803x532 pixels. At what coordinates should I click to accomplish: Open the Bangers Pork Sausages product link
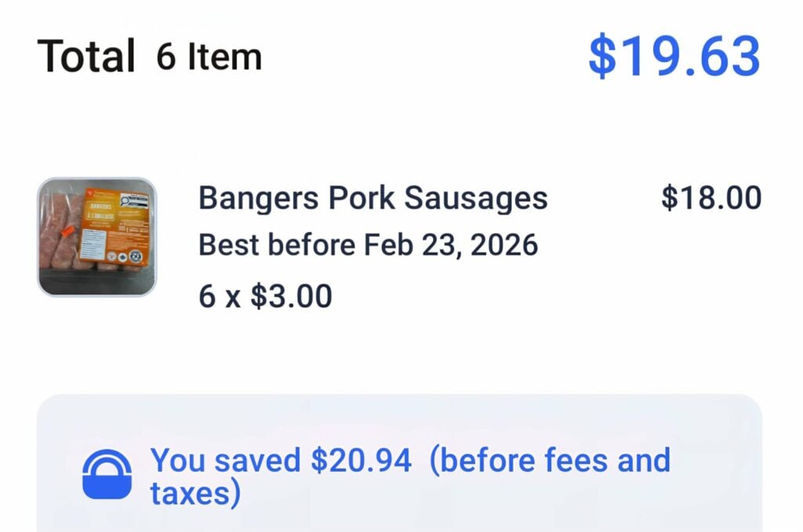click(372, 197)
